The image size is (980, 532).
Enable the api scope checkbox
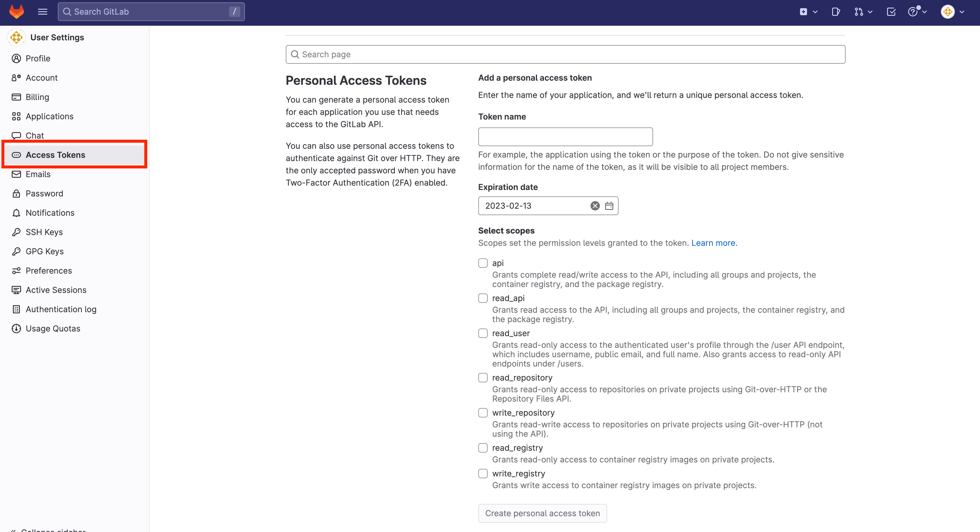click(x=483, y=263)
